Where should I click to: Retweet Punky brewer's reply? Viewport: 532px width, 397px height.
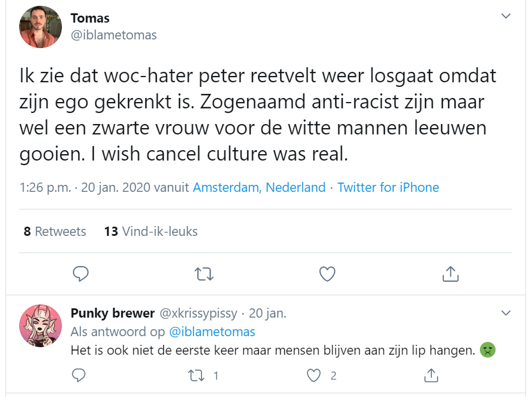point(196,376)
